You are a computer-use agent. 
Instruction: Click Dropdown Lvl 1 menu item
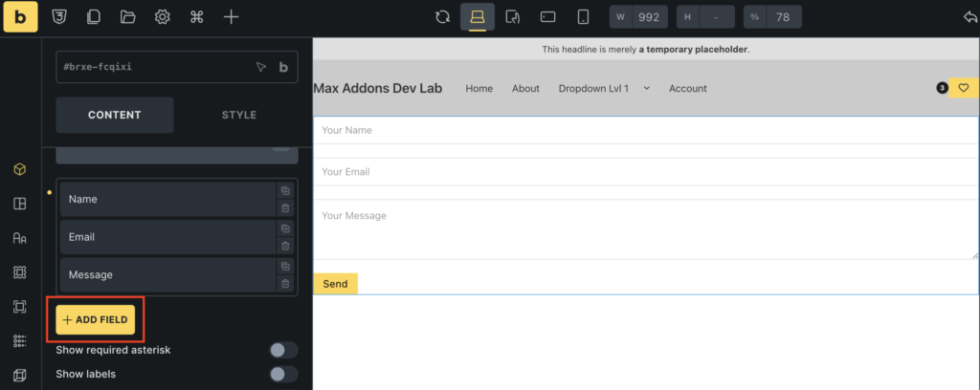click(x=593, y=89)
